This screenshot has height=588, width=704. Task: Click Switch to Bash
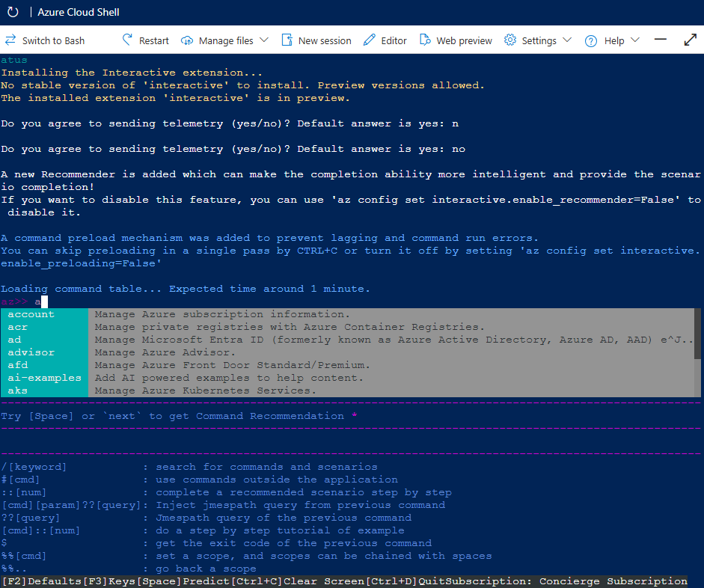43,40
